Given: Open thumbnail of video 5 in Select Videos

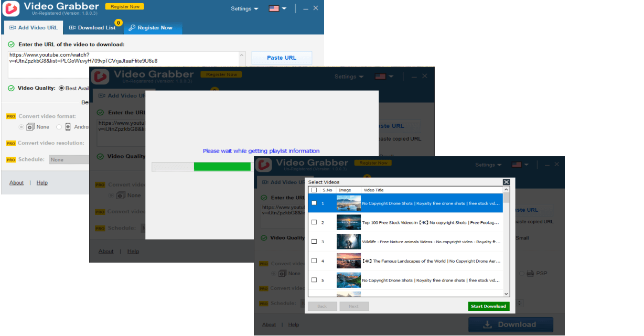Looking at the screenshot, I should coord(349,280).
